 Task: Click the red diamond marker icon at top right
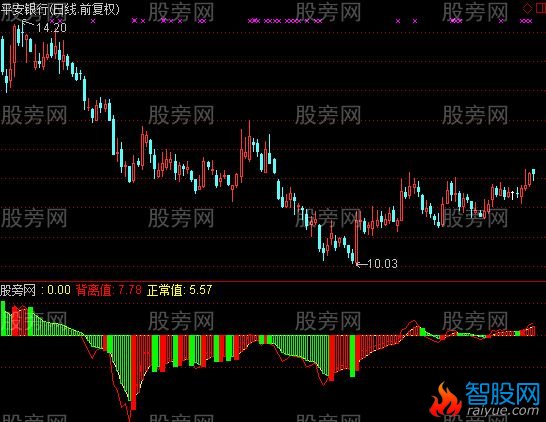point(528,8)
